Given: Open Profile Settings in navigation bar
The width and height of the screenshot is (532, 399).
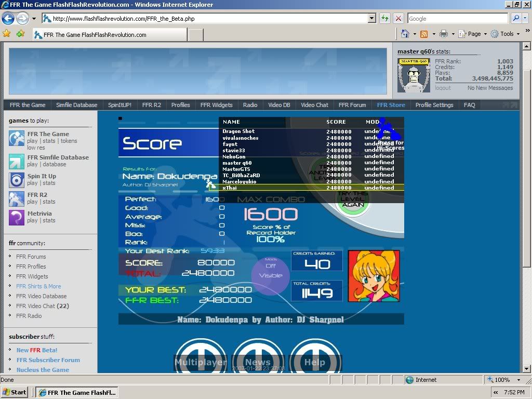Looking at the screenshot, I should tap(434, 105).
